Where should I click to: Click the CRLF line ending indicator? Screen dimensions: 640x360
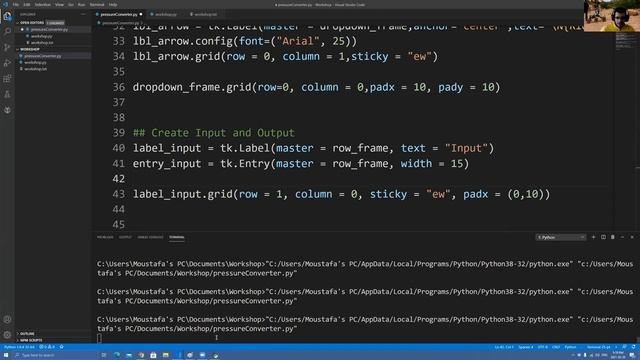coord(556,347)
